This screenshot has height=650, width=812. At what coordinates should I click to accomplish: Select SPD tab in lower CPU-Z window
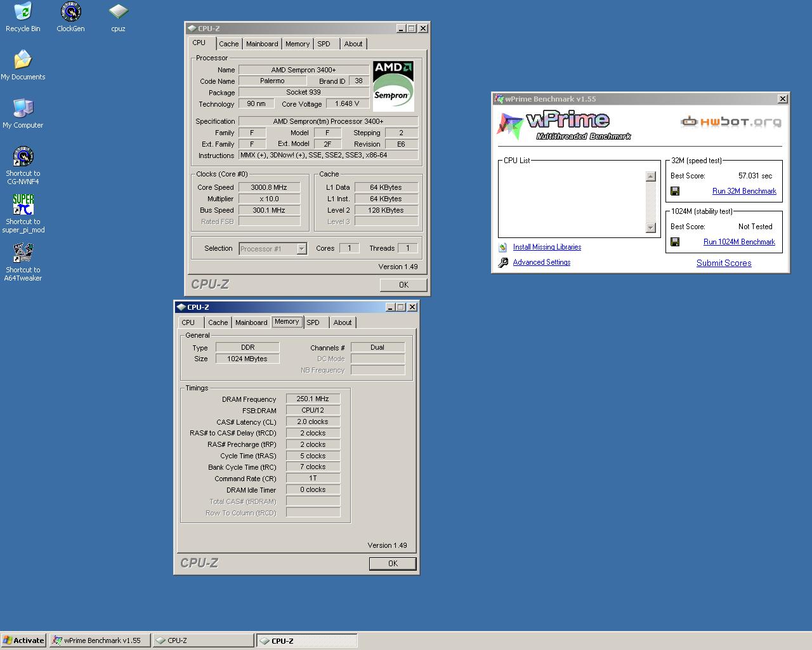pyautogui.click(x=313, y=322)
